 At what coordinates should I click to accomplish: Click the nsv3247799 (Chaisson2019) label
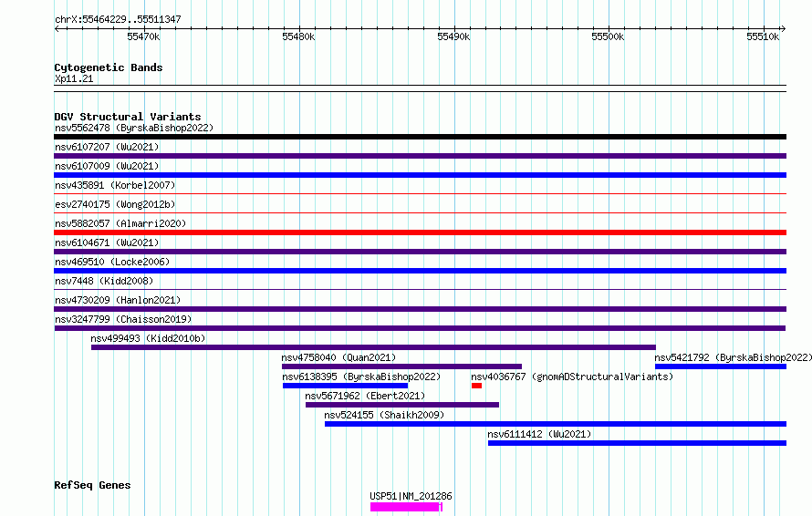[x=123, y=319]
